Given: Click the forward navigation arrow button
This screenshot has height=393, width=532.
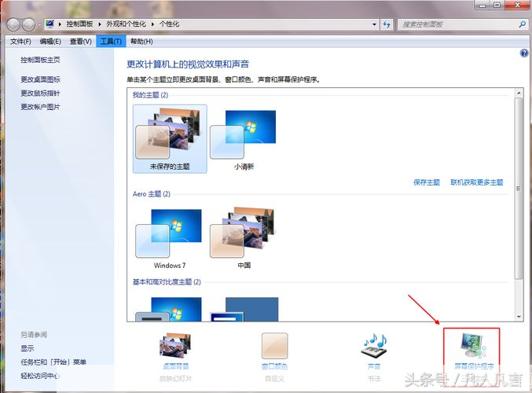Looking at the screenshot, I should [x=28, y=24].
